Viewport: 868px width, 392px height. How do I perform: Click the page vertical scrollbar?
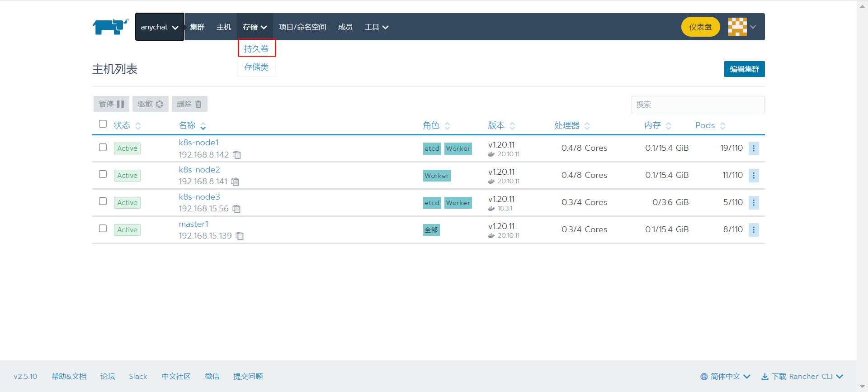pos(862,196)
